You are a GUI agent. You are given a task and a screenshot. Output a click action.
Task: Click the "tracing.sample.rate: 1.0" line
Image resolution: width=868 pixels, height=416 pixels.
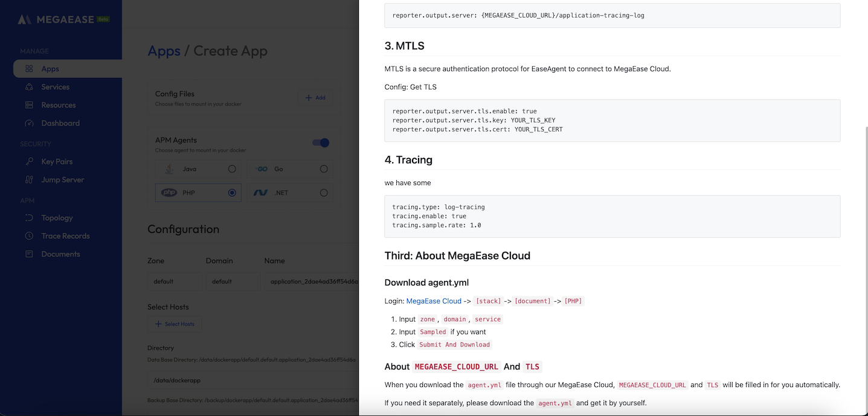coord(437,226)
